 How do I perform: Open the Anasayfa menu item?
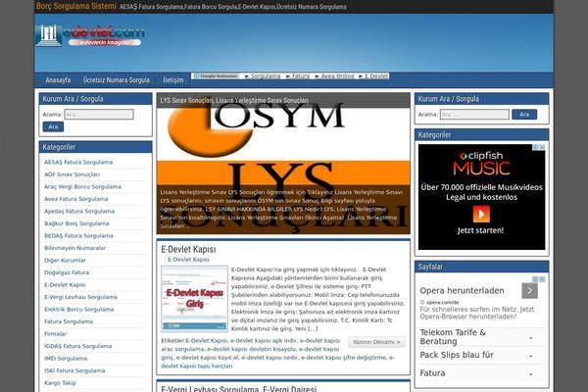(x=58, y=80)
